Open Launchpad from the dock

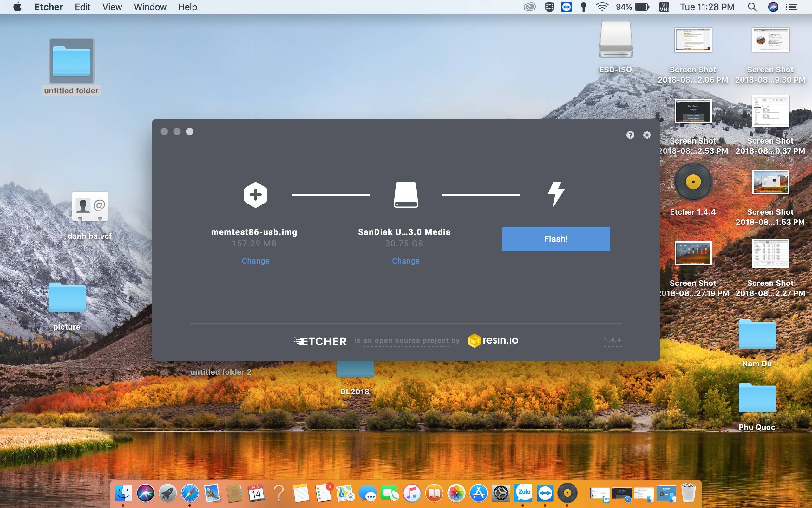167,493
